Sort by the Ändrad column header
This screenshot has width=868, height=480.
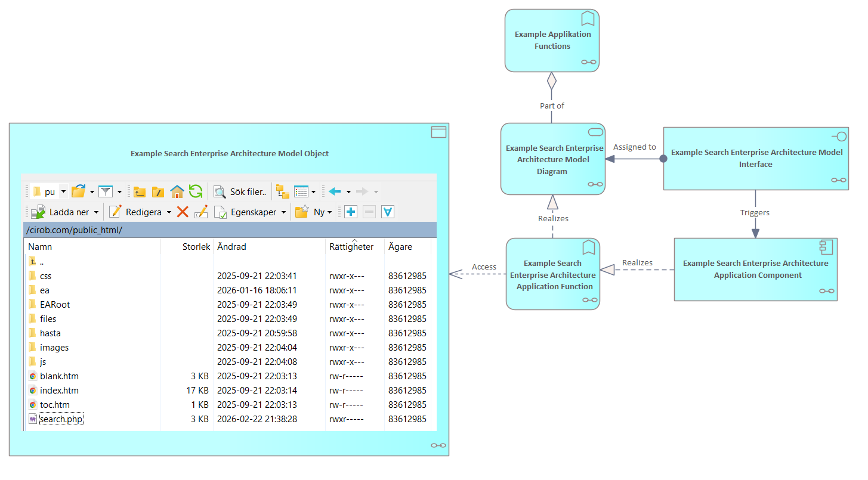pyautogui.click(x=231, y=246)
